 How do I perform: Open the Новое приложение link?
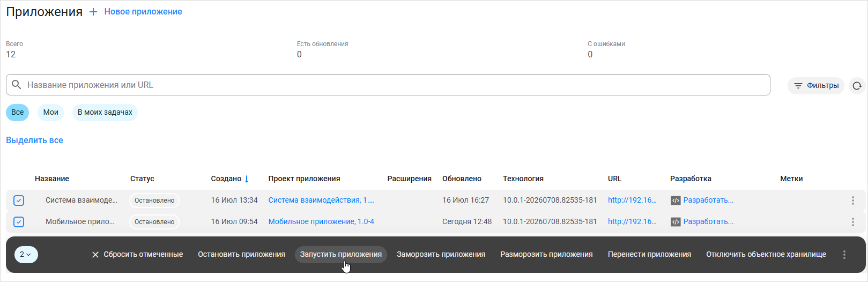coord(143,12)
